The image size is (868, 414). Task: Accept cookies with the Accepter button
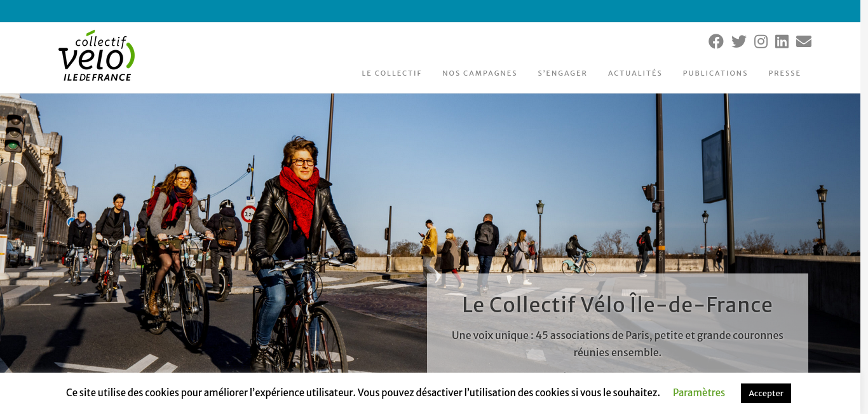click(x=766, y=393)
